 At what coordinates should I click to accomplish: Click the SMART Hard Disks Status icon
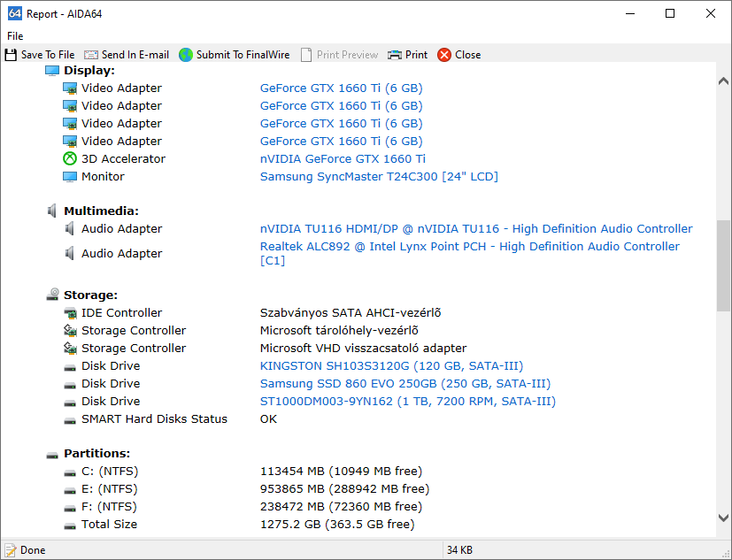pos(70,421)
